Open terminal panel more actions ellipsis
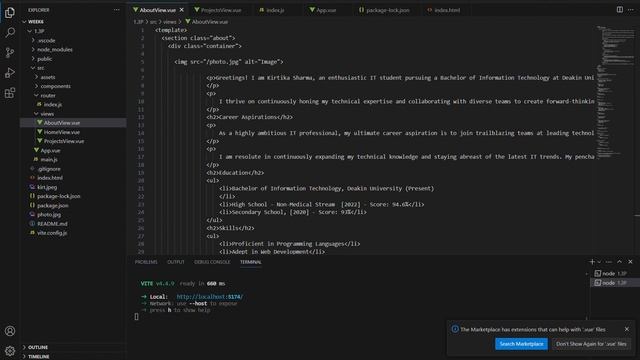Image resolution: width=640 pixels, height=360 pixels. pyautogui.click(x=609, y=262)
